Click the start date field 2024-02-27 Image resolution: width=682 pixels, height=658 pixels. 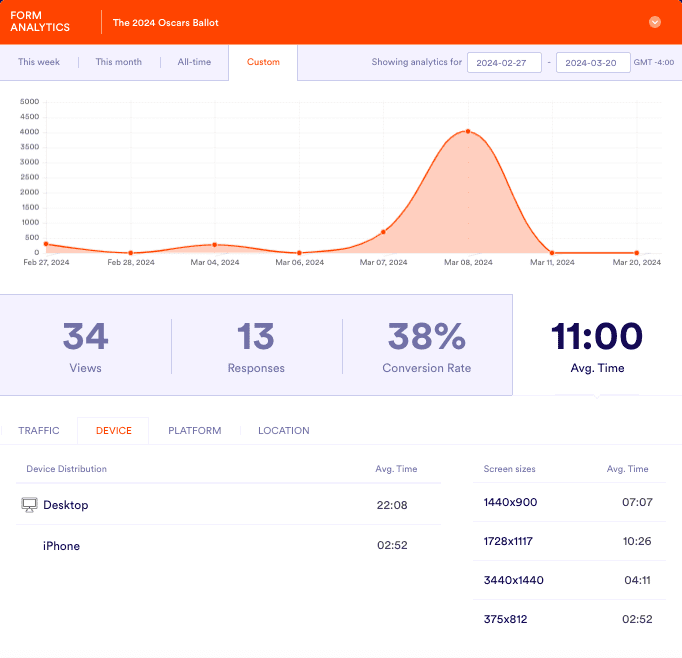point(503,62)
